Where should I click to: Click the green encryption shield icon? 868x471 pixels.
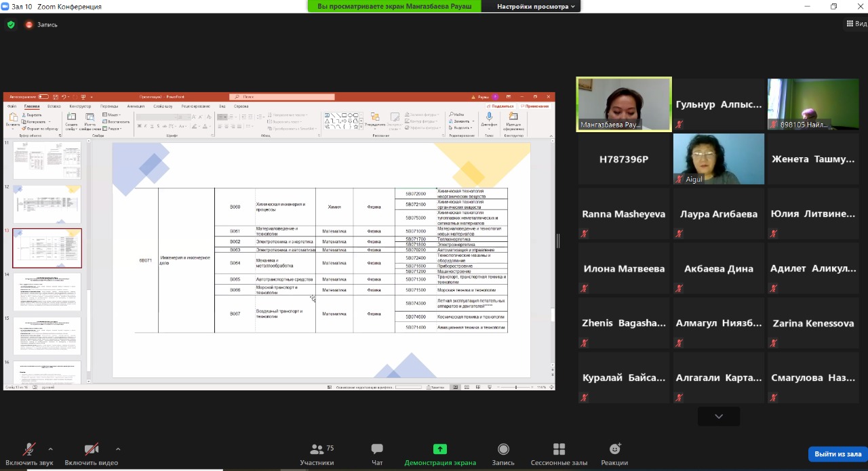(11, 24)
